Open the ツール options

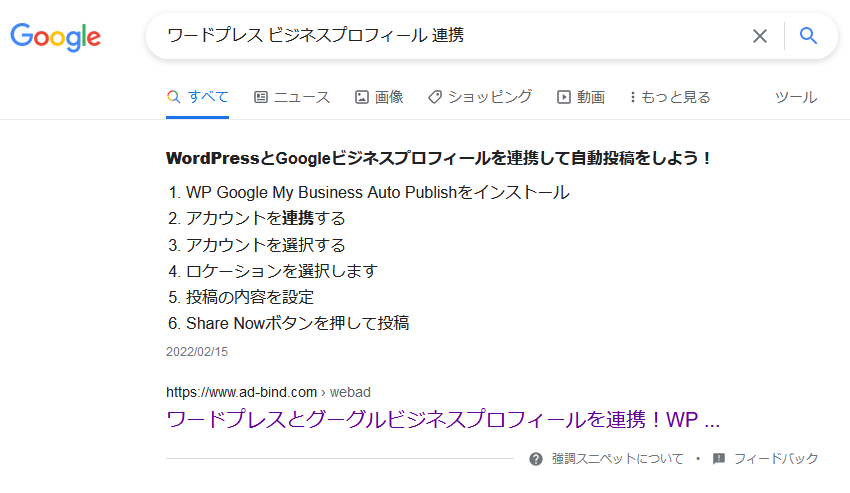(795, 97)
